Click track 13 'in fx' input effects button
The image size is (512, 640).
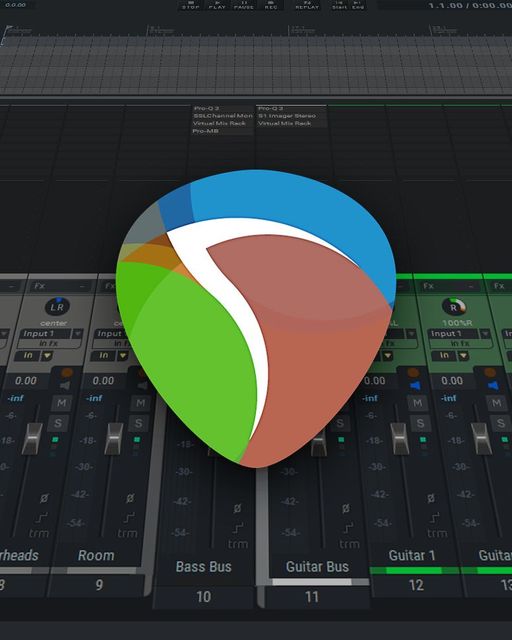(461, 344)
